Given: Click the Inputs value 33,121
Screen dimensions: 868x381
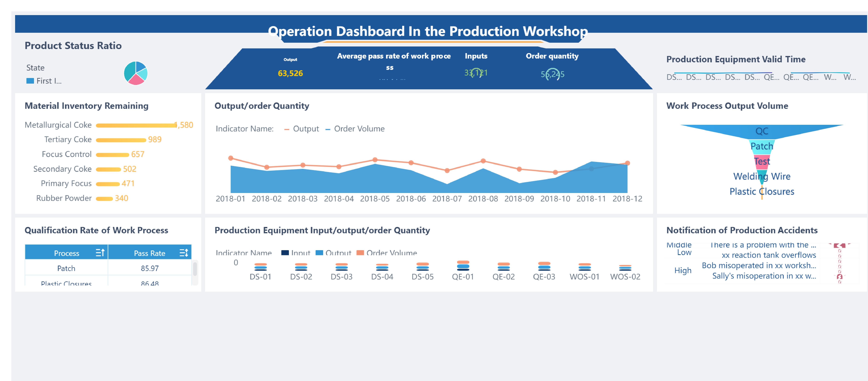Looking at the screenshot, I should pos(476,73).
